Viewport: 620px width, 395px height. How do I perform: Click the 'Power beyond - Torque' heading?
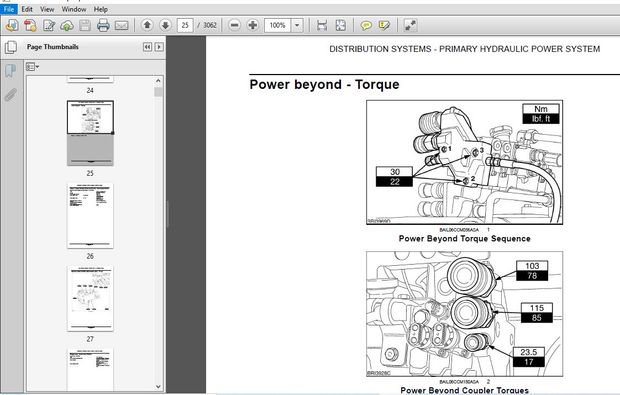point(324,84)
